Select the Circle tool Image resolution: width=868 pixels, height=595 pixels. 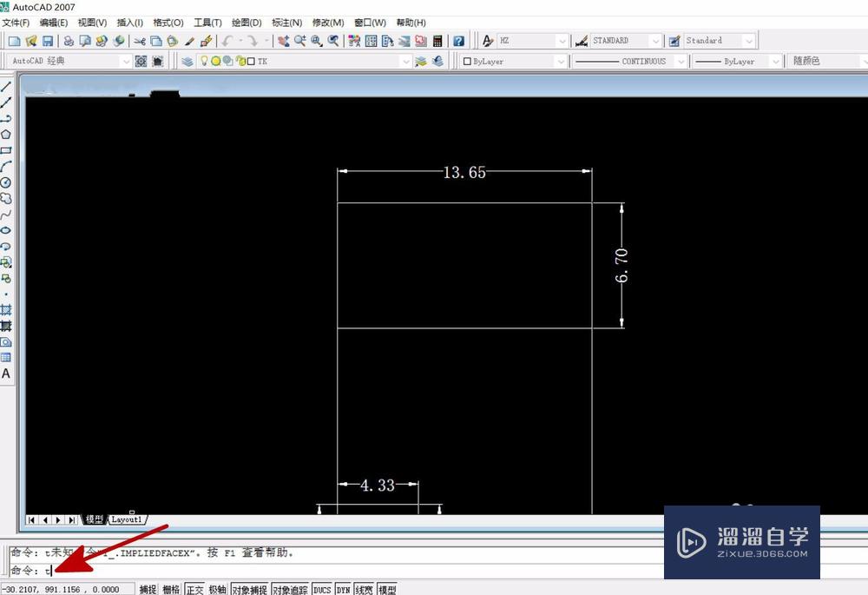(x=6, y=182)
